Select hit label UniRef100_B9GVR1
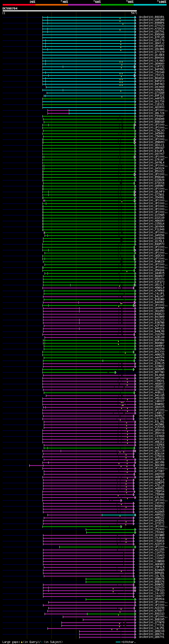Viewport: 169px width, 644px height. tap(152, 17)
